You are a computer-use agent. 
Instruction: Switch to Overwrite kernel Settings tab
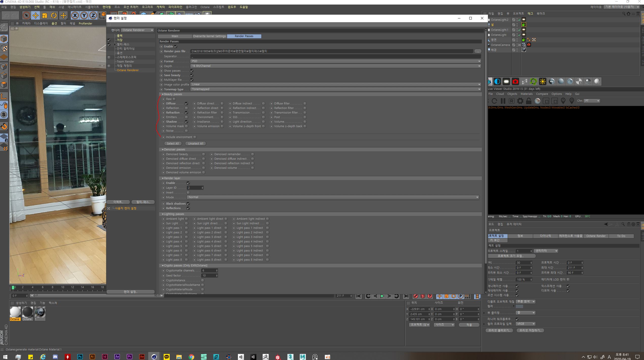click(x=209, y=36)
